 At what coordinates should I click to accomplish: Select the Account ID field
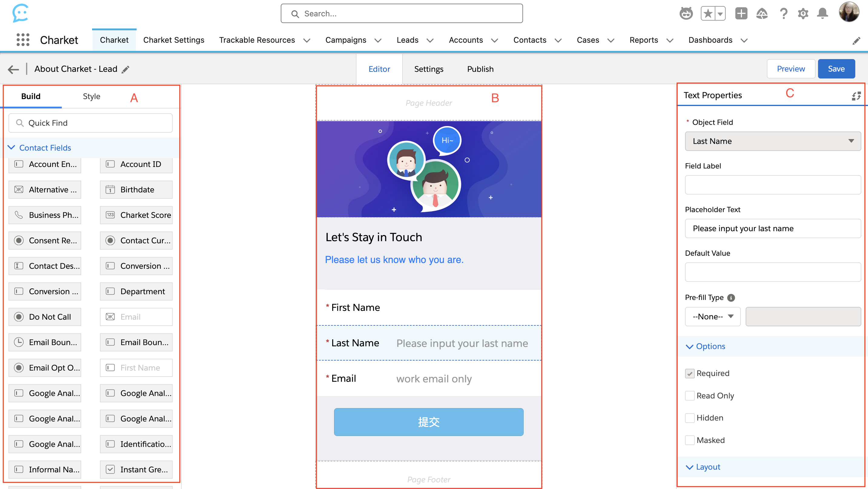tap(136, 164)
